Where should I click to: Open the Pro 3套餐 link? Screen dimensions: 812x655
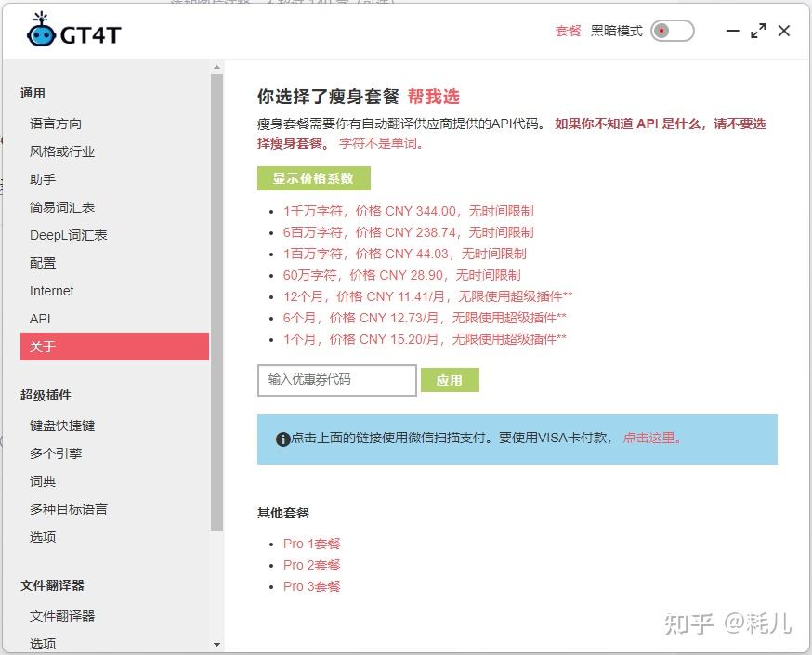tap(311, 586)
